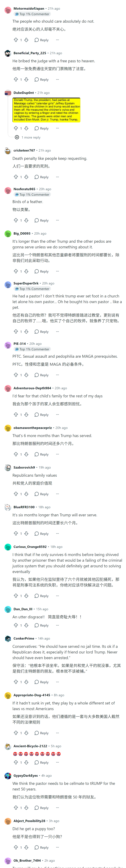Downvote PIE-314's comment
Image resolution: width=126 pixels, height=868 pixels.
26,375
